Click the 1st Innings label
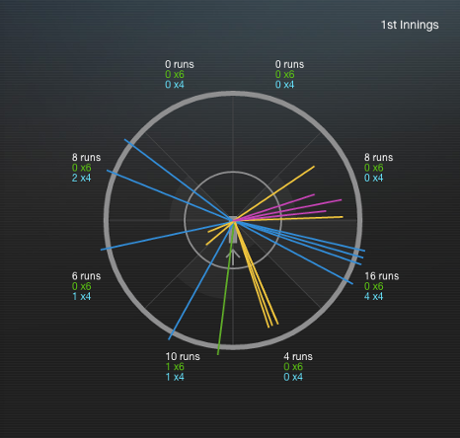The width and height of the screenshot is (460, 438). coord(410,25)
